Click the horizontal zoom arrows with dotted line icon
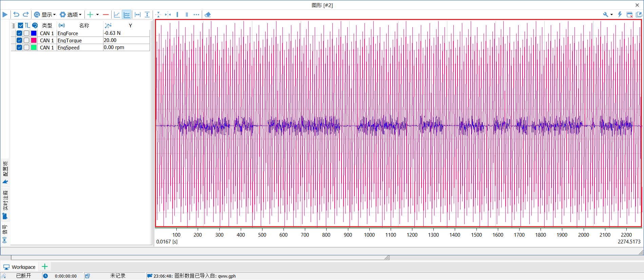This screenshot has height=280, width=644. (x=168, y=15)
